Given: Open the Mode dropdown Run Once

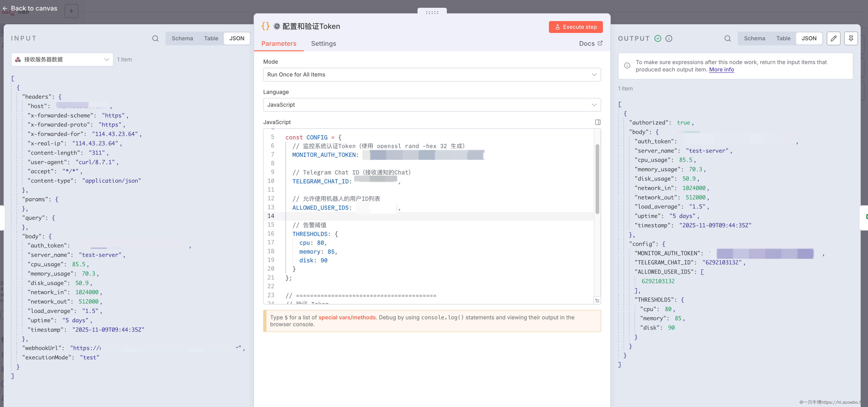Looking at the screenshot, I should click(x=432, y=74).
